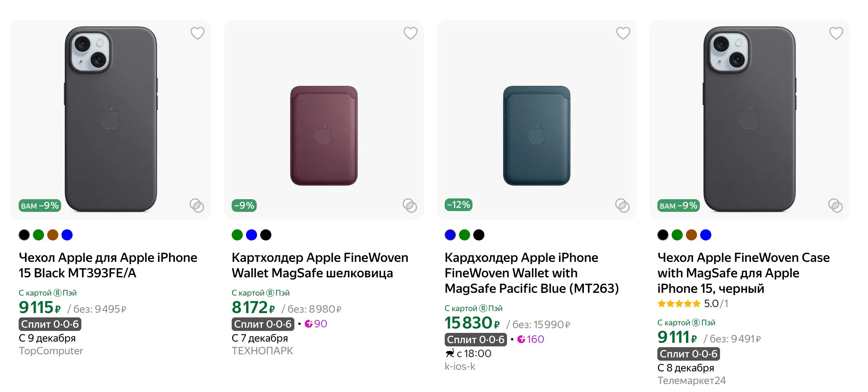
Task: Pick green color swatch on Pacific Blue cardholder
Action: tap(465, 235)
